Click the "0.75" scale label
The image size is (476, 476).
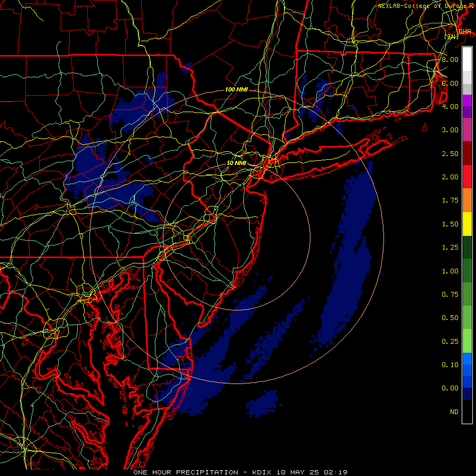coord(450,295)
